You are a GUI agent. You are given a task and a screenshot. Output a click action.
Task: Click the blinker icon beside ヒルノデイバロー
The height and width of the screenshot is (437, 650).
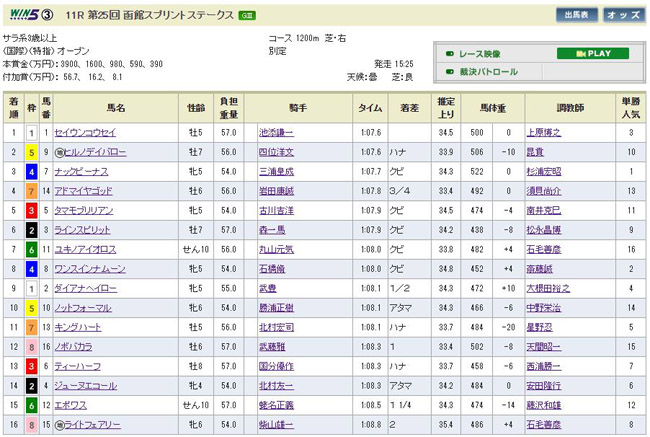tap(61, 152)
